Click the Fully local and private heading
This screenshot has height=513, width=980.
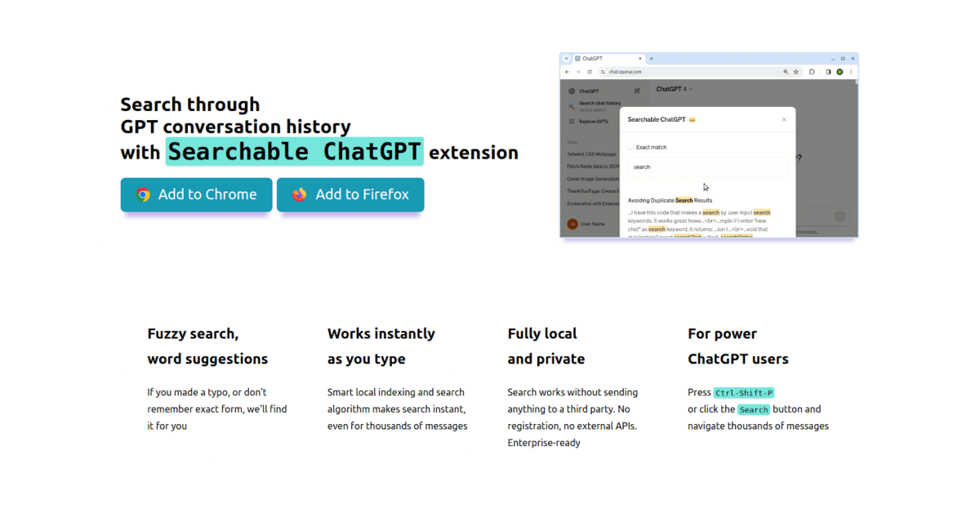pos(546,346)
